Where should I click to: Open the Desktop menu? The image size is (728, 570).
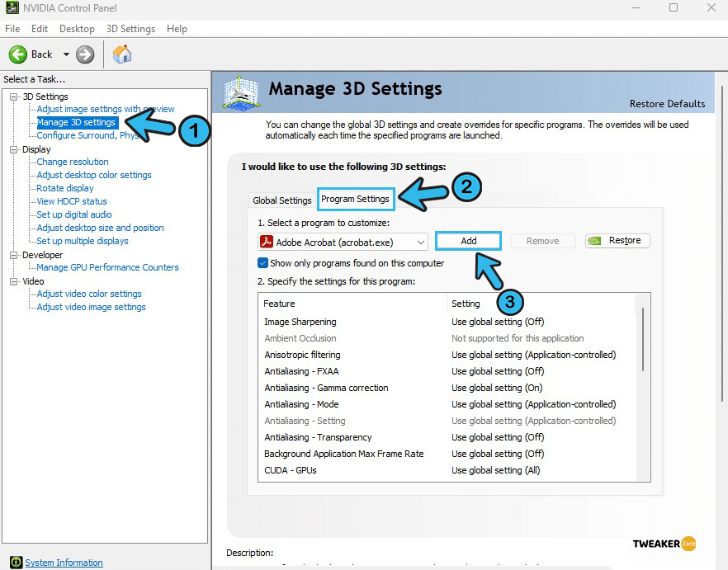(x=77, y=29)
